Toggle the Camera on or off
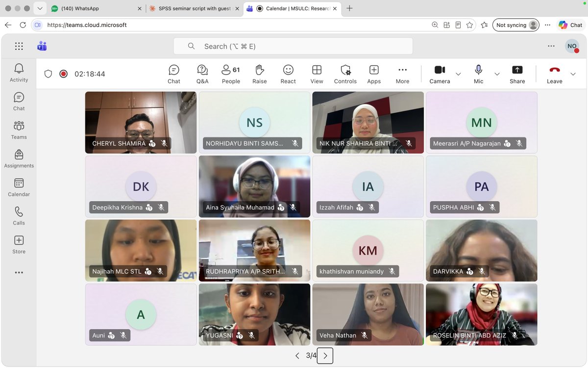 tap(440, 74)
